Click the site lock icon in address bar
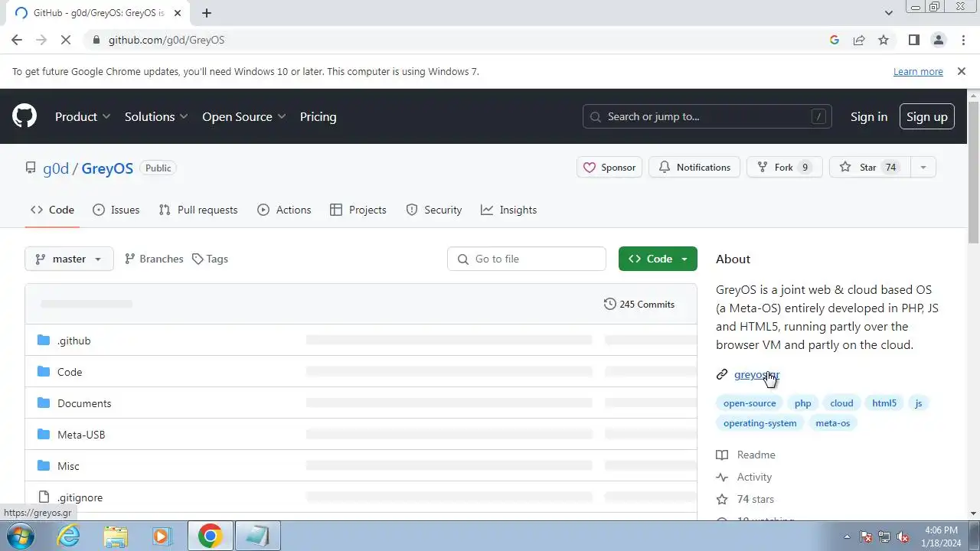 [x=96, y=40]
